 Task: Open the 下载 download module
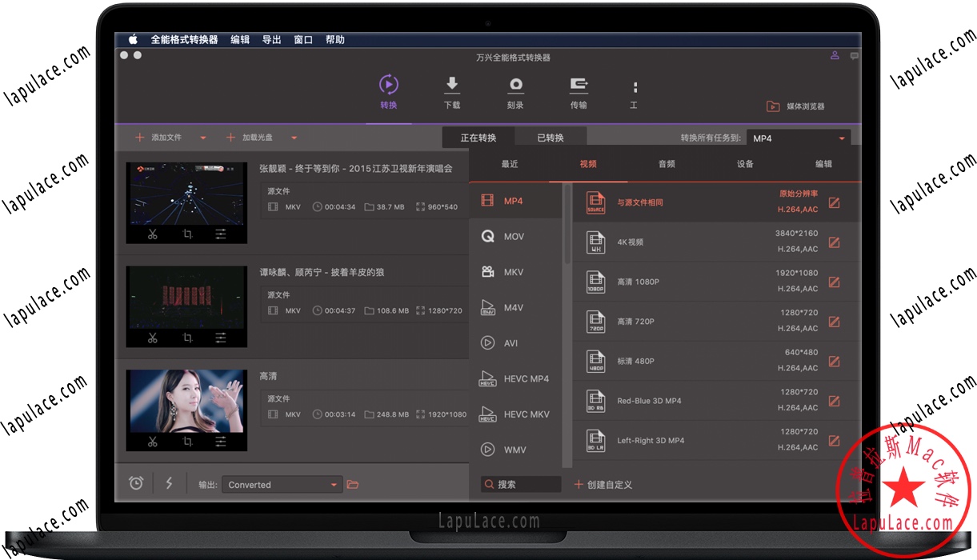(451, 91)
